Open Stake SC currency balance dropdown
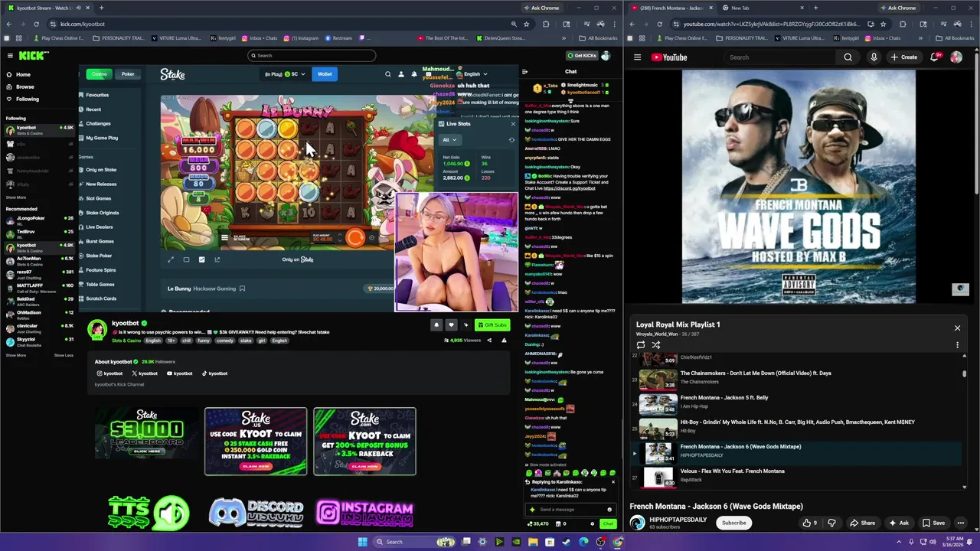Image resolution: width=980 pixels, height=551 pixels. tap(284, 74)
